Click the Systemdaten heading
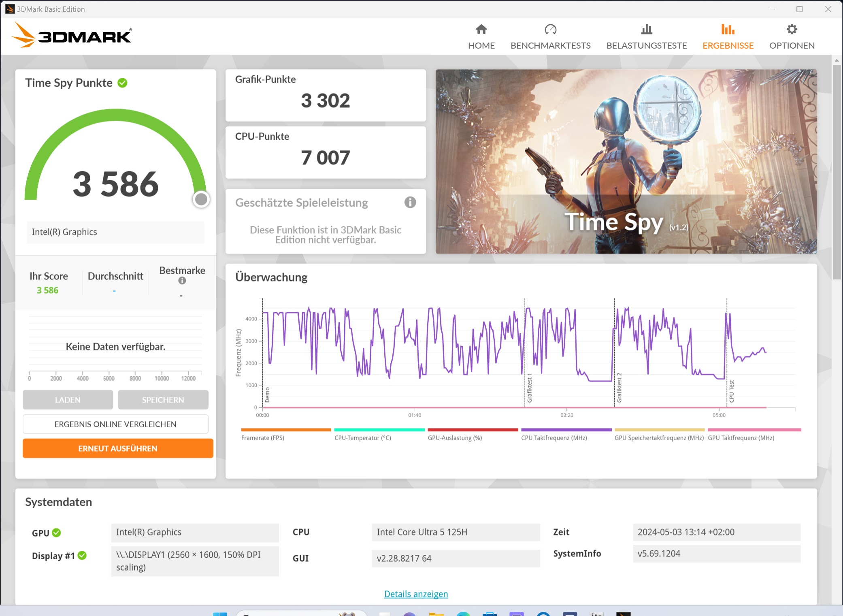 click(x=59, y=502)
